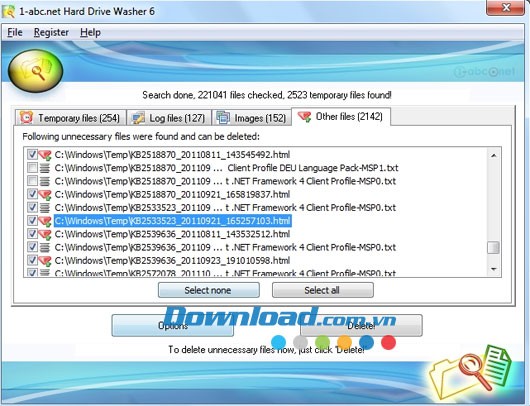Screen dimensions: 530x406
Task: Open the Options button
Action: tap(172, 326)
